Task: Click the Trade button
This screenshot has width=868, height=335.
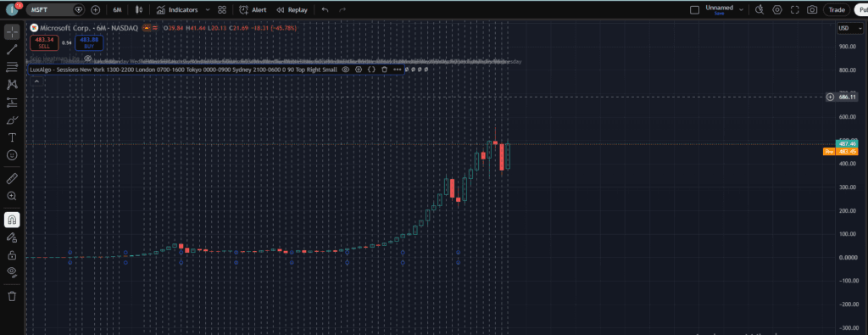Action: tap(837, 9)
